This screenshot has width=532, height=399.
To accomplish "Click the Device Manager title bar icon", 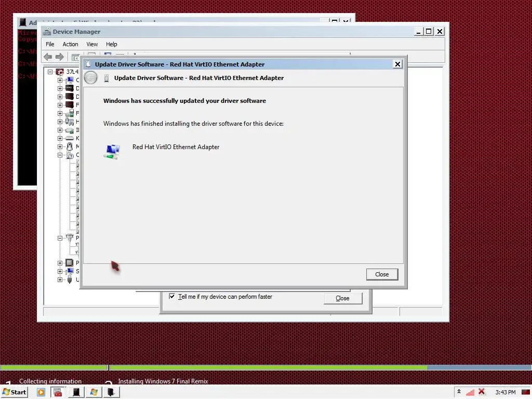I will [47, 32].
